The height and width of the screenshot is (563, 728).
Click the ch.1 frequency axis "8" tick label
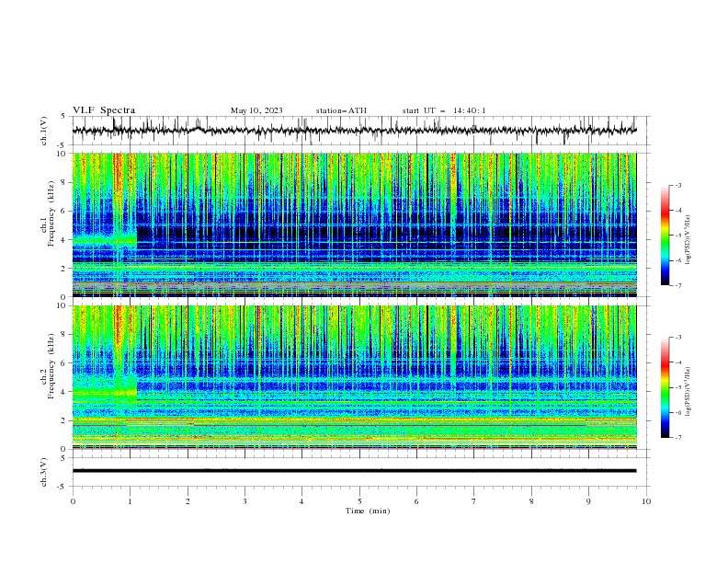[x=65, y=182]
